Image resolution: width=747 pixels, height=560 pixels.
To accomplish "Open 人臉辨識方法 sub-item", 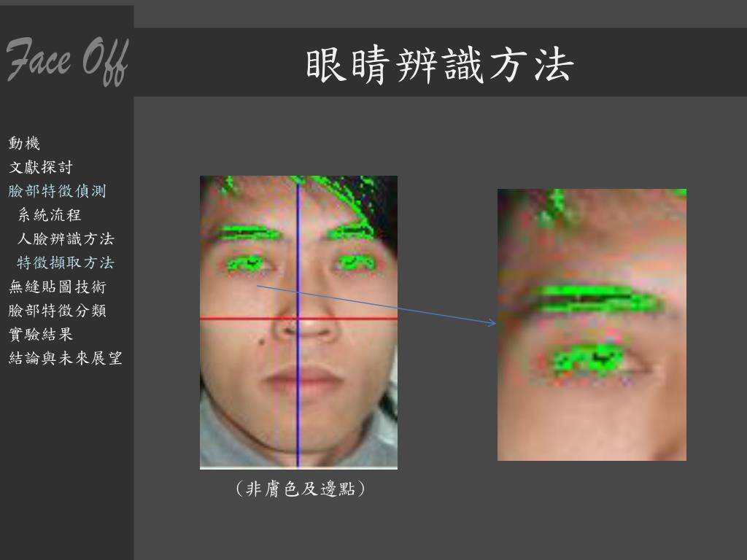I will pyautogui.click(x=66, y=238).
